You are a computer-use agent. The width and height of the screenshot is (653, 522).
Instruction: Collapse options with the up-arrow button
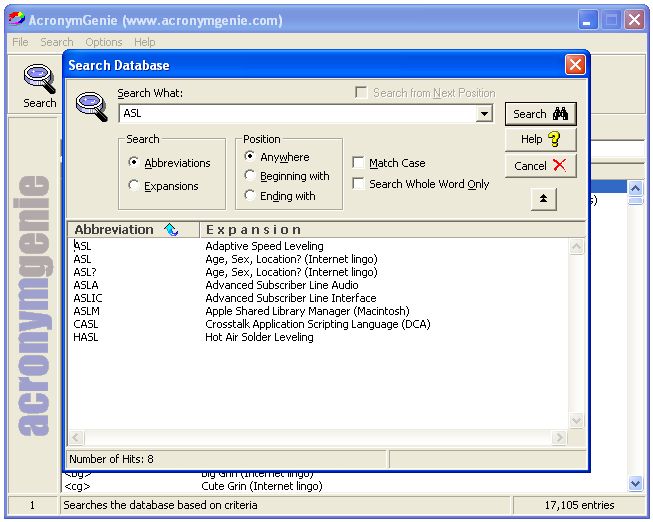click(543, 199)
